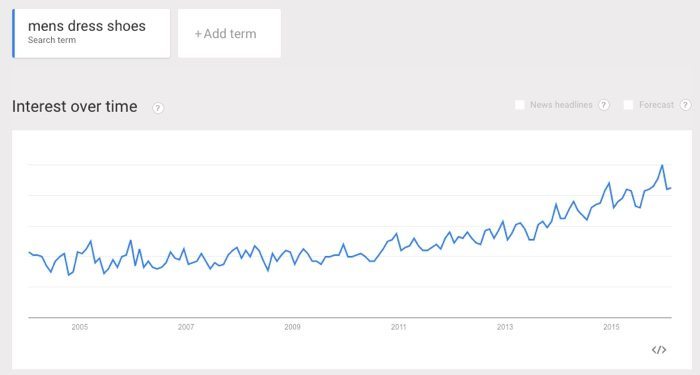This screenshot has width=700, height=375.
Task: Click the 2007 axis label
Action: coord(186,327)
